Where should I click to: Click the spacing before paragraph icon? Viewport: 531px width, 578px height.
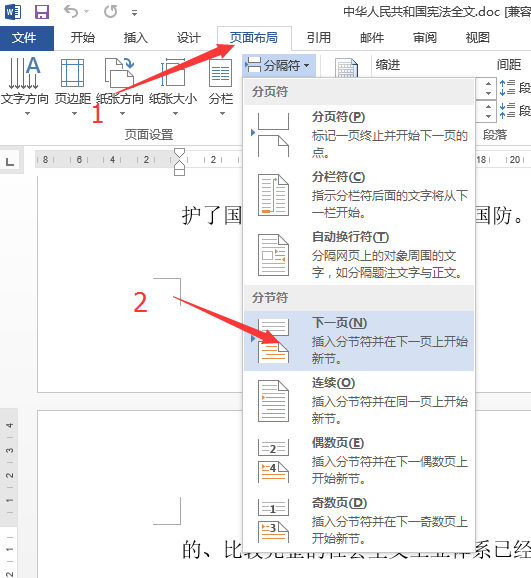507,88
